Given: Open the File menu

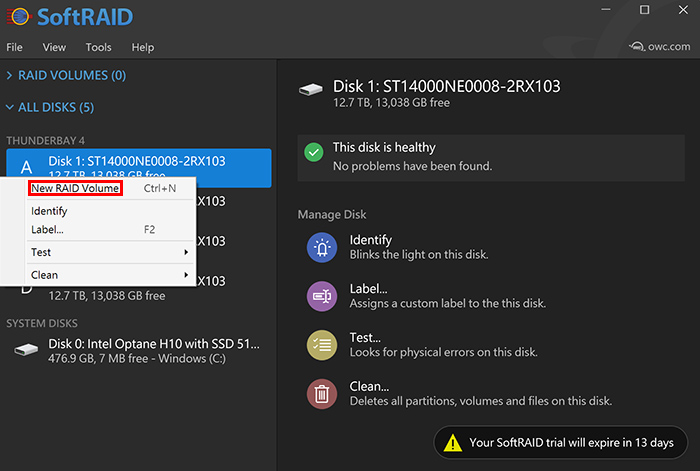Looking at the screenshot, I should click(x=14, y=47).
